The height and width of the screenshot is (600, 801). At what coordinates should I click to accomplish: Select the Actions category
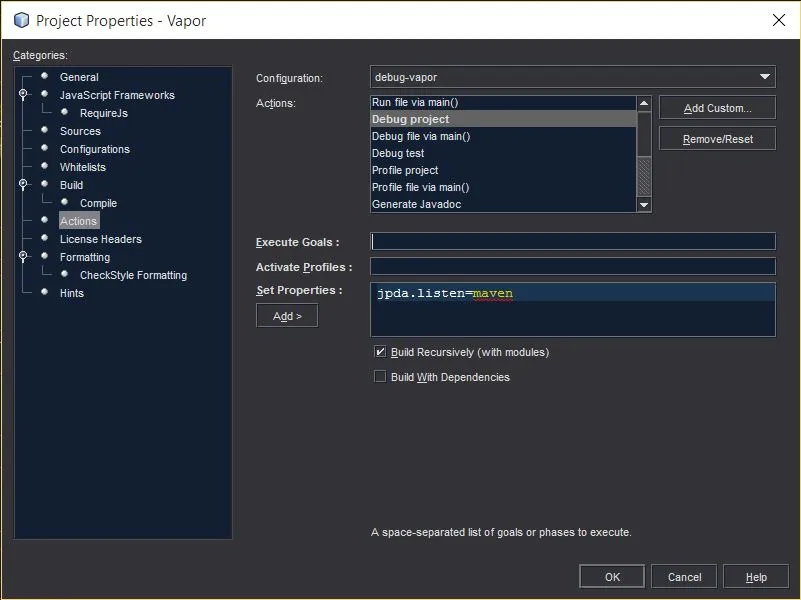tap(78, 221)
